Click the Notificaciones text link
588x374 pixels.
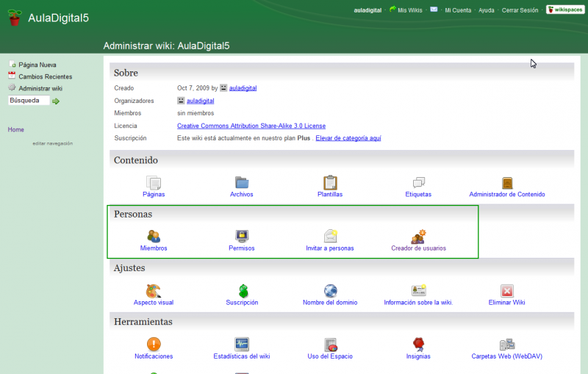pyautogui.click(x=154, y=356)
